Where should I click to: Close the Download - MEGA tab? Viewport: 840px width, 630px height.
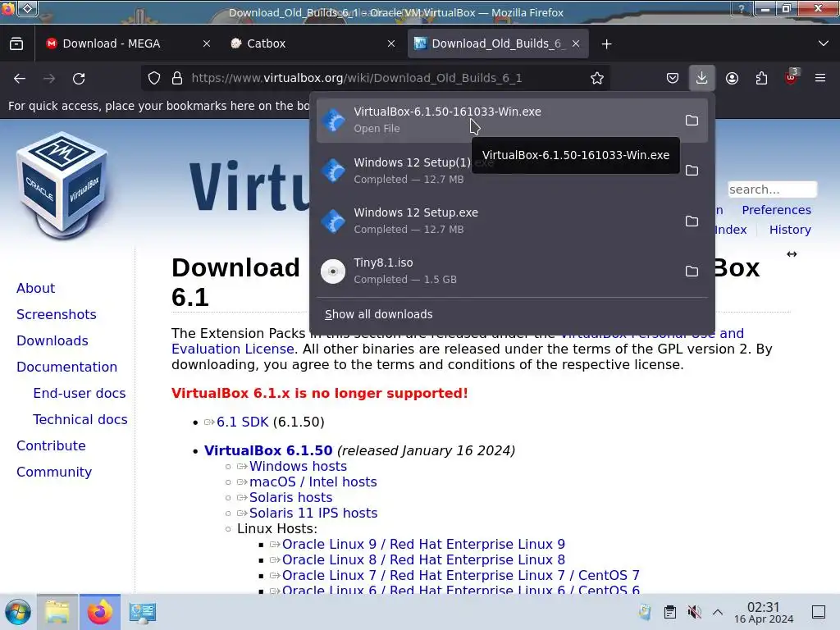[x=207, y=44]
